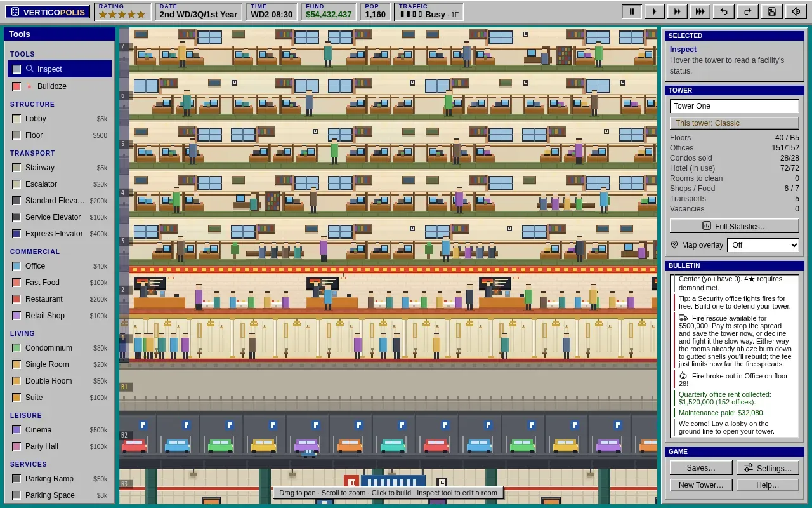Mute sound with speaker icon

click(x=796, y=11)
